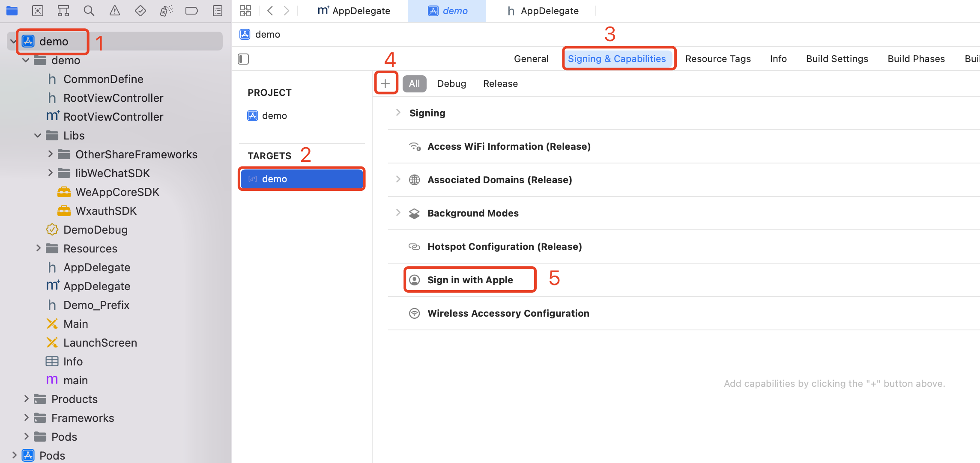
Task: Select the Sign in with Apple capability
Action: [470, 280]
